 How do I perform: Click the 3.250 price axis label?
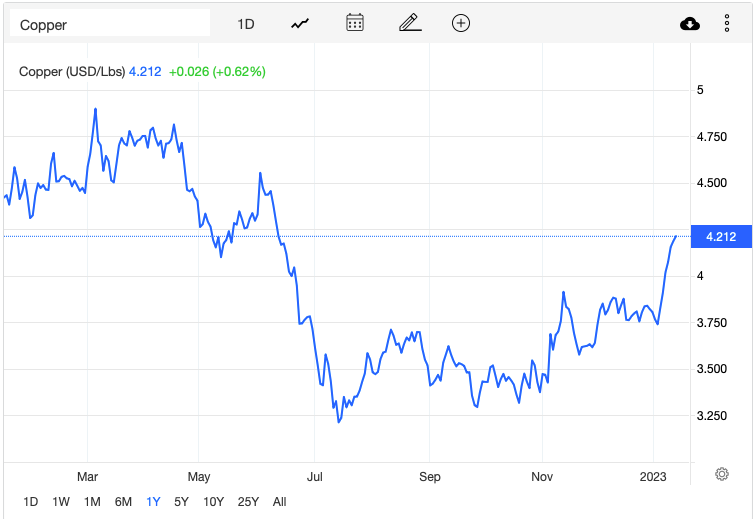[712, 415]
